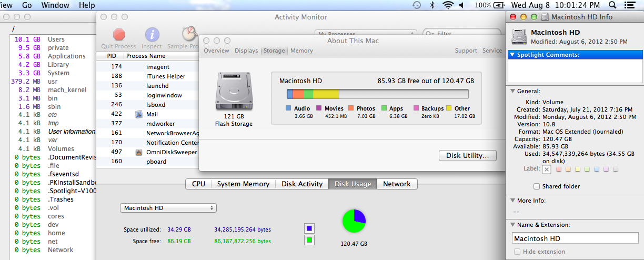
Task: Sort by the Process Name column header
Action: (162, 56)
